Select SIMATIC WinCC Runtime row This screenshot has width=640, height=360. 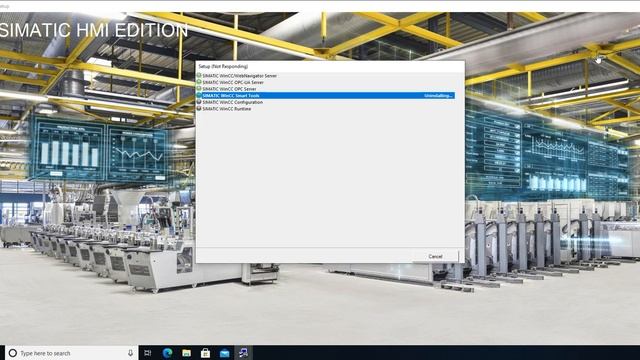pyautogui.click(x=326, y=109)
